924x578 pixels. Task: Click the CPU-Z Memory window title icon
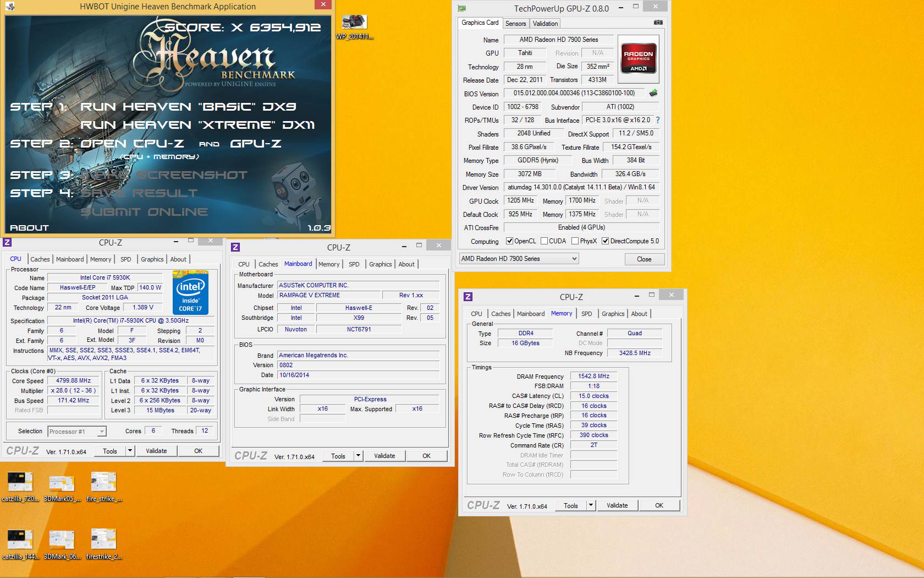(468, 297)
